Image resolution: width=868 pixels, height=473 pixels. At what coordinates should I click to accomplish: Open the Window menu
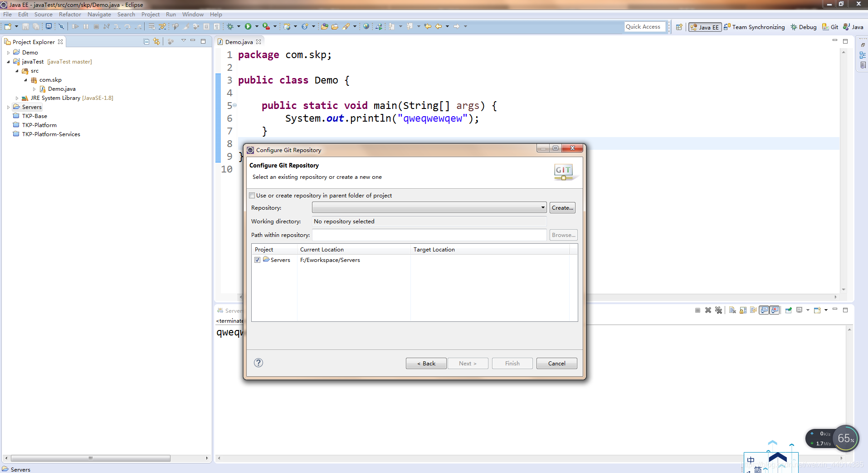(x=193, y=15)
